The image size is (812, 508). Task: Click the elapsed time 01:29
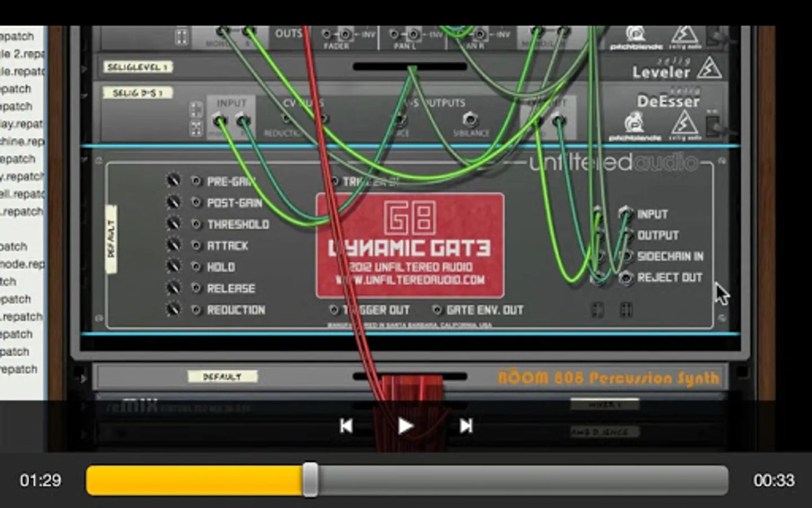tap(41, 480)
